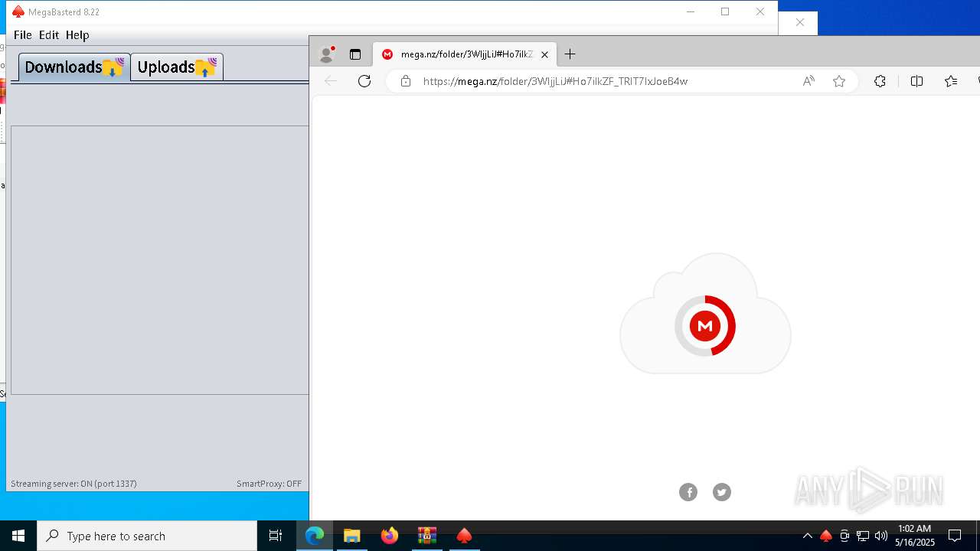
Task: Open Edge tab actions menu
Action: 355,54
